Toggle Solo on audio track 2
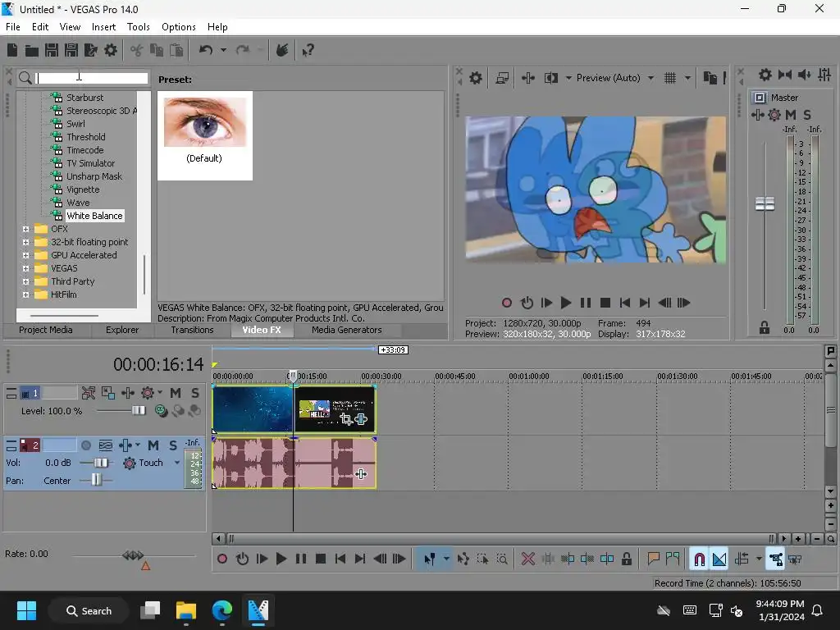This screenshot has height=630, width=840. [x=172, y=445]
